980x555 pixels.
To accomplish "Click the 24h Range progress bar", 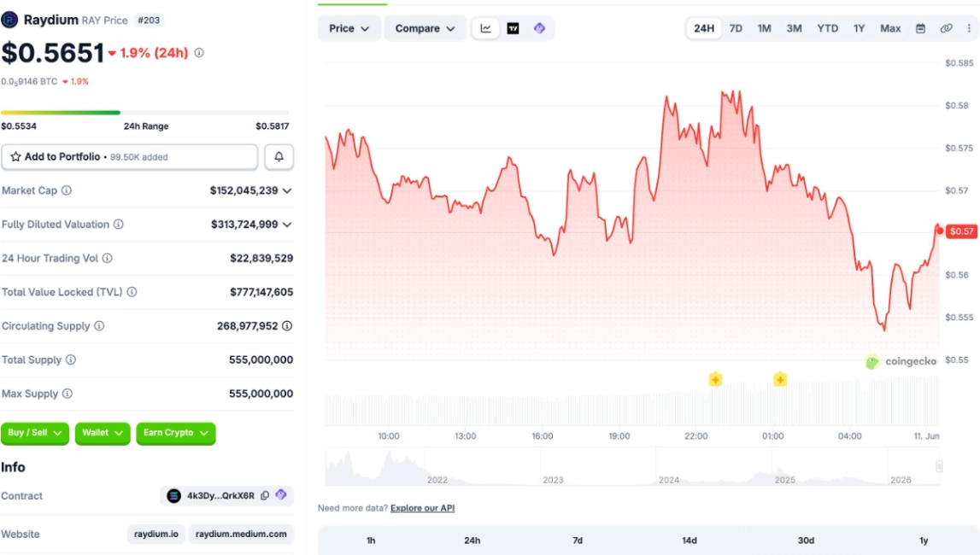I will click(144, 113).
